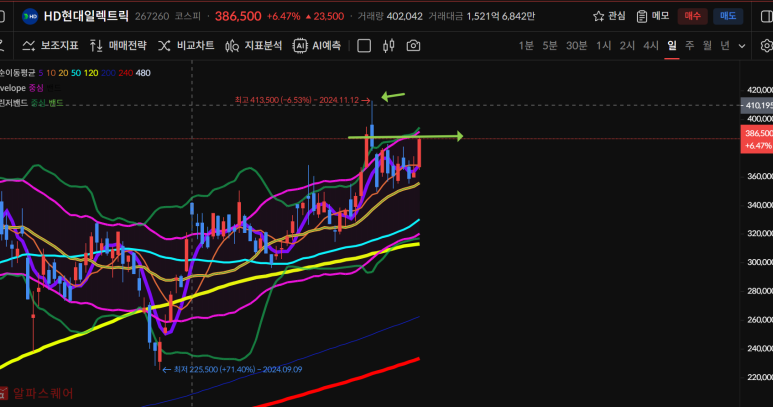
Task: Add stock to 관심 favorites star
Action: point(609,16)
